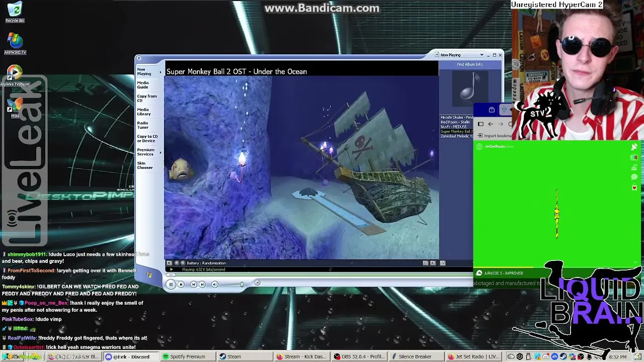Select the Red Room - Stalin playlist entry
This screenshot has width=644, height=362.
tap(455, 122)
